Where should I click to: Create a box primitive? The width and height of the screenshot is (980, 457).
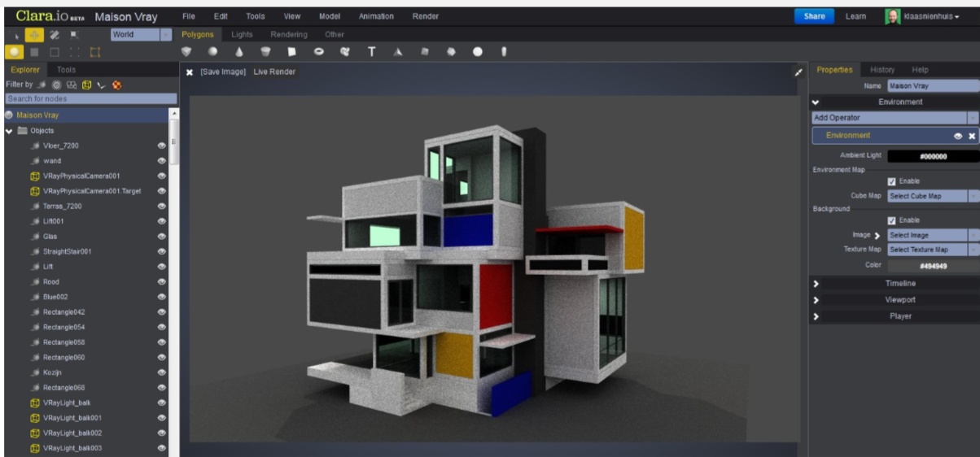292,51
